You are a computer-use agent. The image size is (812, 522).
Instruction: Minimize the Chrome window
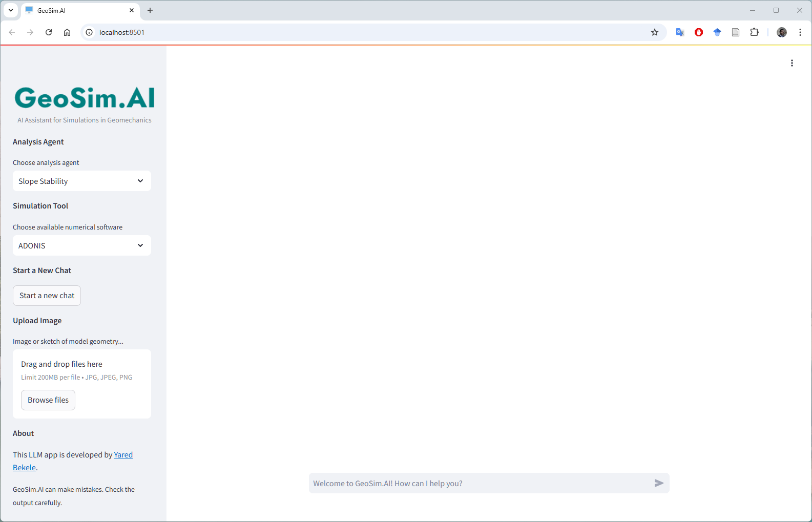coord(753,10)
